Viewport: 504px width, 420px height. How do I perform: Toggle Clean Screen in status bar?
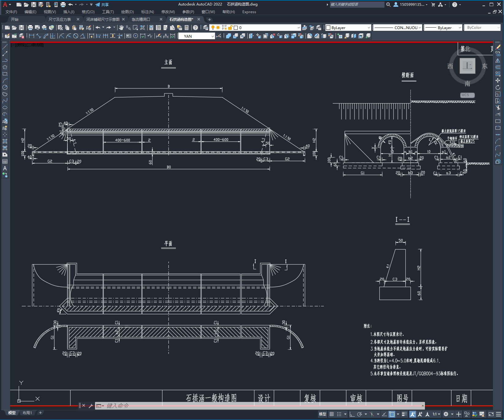tap(491, 414)
